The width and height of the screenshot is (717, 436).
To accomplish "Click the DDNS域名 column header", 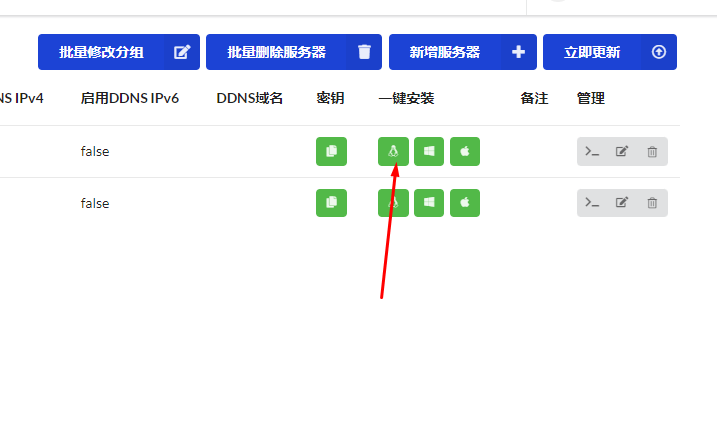I will click(x=250, y=98).
